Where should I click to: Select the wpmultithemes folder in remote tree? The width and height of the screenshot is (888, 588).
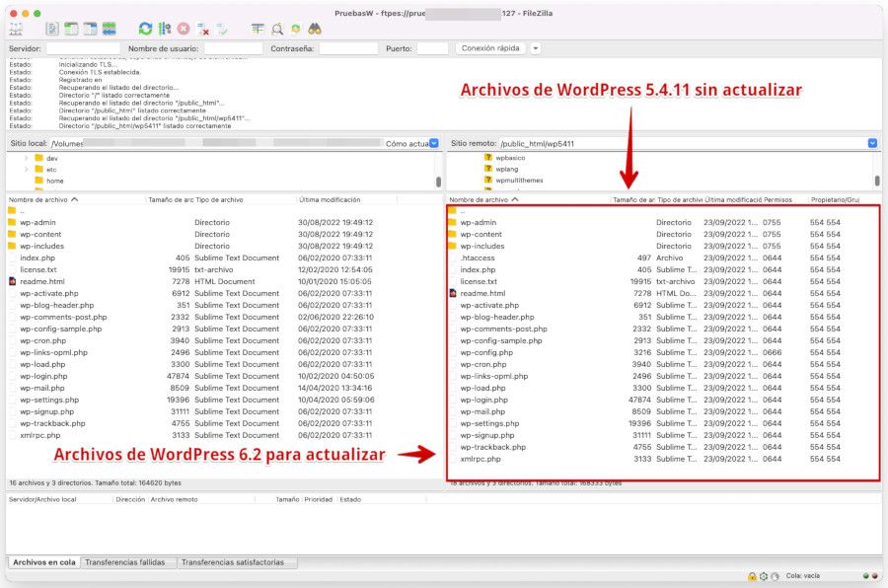click(x=514, y=181)
